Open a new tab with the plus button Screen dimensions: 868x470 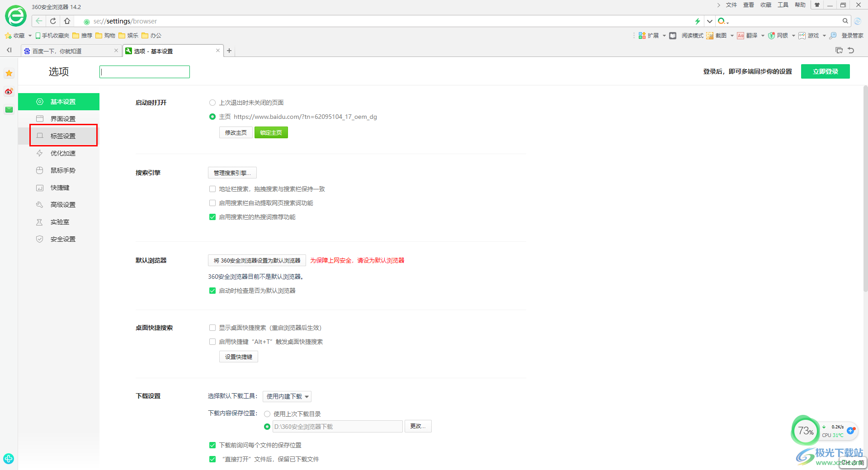(229, 51)
